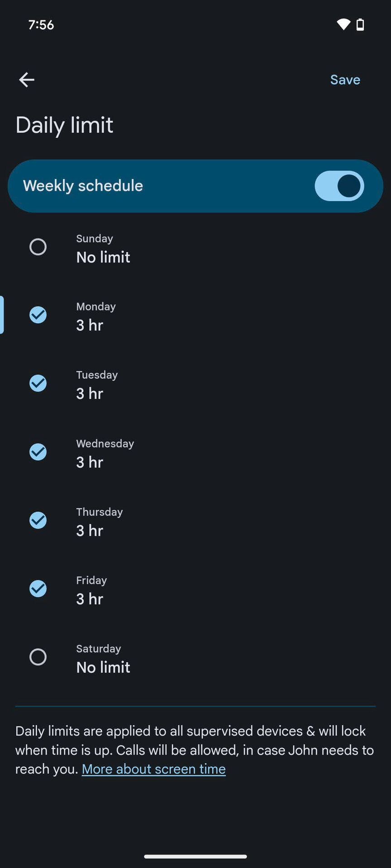Go back using the arrow icon
Viewport: 391px width, 868px height.
coord(27,80)
